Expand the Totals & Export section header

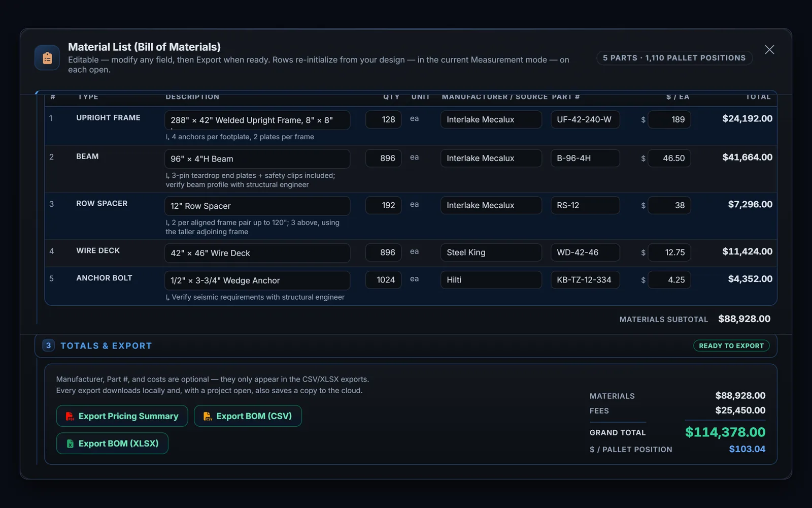click(405, 346)
